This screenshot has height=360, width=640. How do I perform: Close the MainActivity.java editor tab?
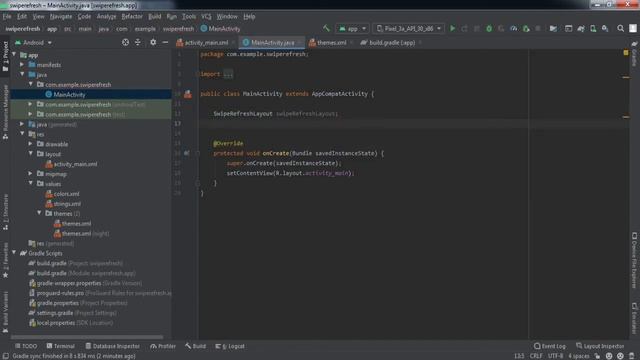coord(299,42)
